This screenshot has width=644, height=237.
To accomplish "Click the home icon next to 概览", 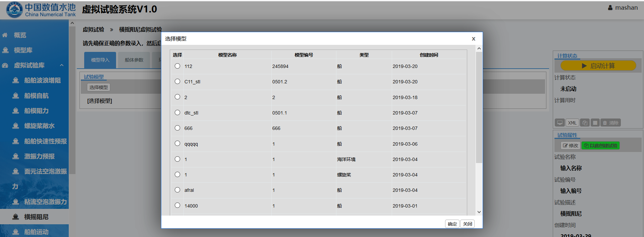I will tap(5, 35).
